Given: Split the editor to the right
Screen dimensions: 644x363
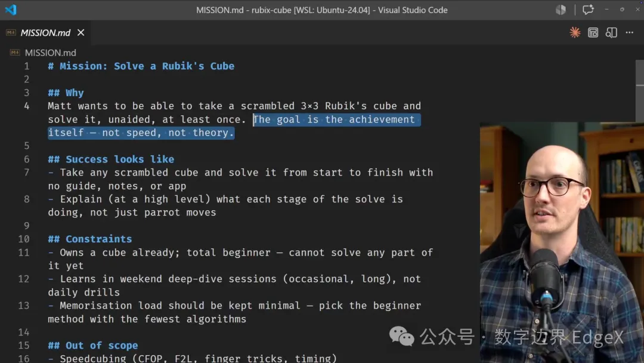Looking at the screenshot, I should point(611,32).
